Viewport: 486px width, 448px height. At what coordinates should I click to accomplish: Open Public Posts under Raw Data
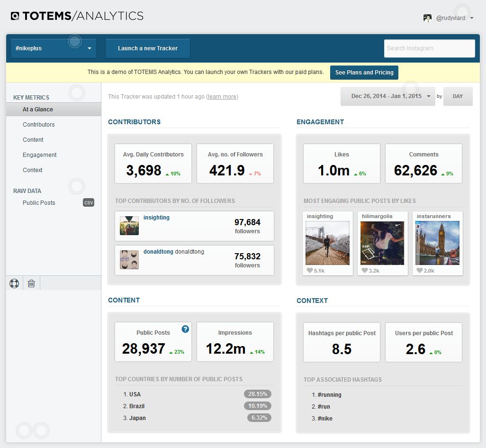[39, 202]
